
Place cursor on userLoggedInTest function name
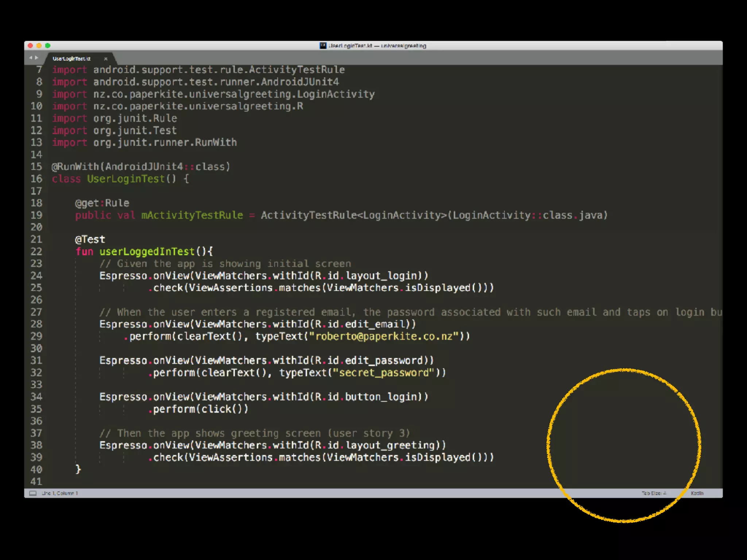[147, 252]
